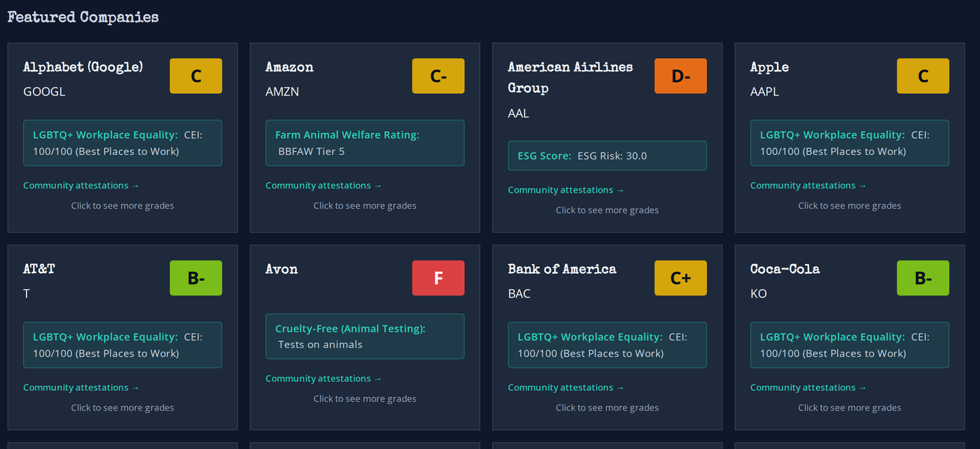The image size is (980, 449).
Task: Click the Featured Companies section heading
Action: pyautogui.click(x=83, y=18)
